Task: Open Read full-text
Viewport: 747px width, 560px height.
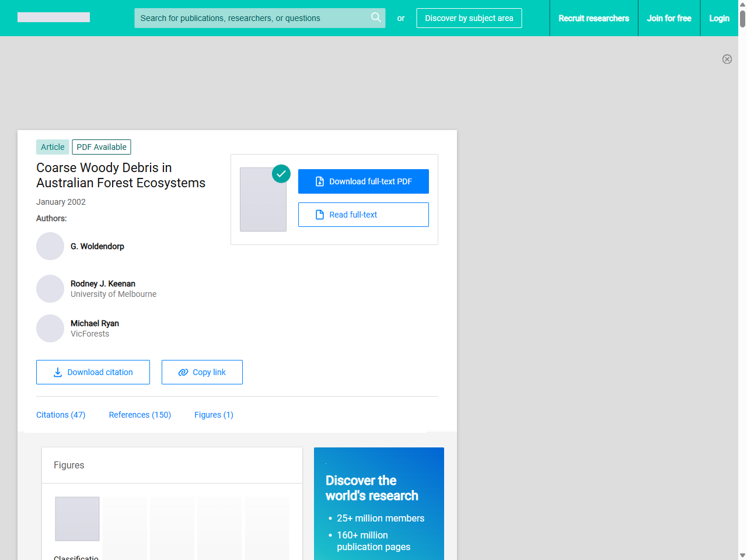Action: [x=363, y=215]
